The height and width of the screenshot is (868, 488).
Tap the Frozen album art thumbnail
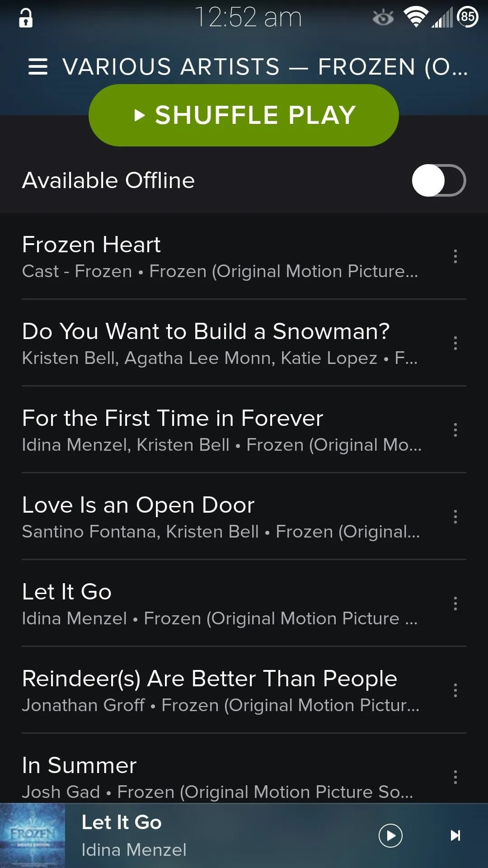pos(33,835)
